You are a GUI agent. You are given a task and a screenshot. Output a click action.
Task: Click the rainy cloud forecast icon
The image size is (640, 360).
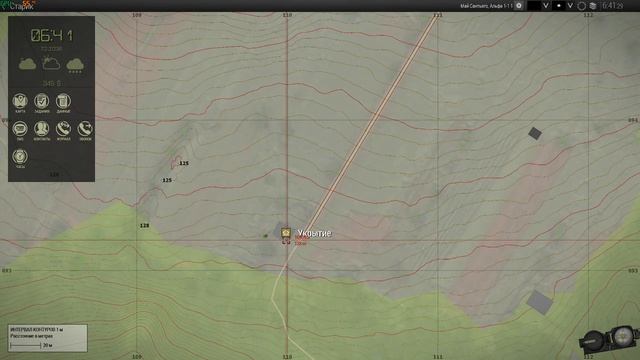tap(75, 65)
